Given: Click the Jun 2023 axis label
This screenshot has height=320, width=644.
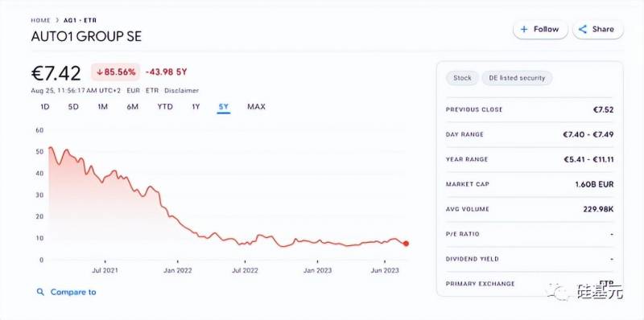Looking at the screenshot, I should (385, 270).
